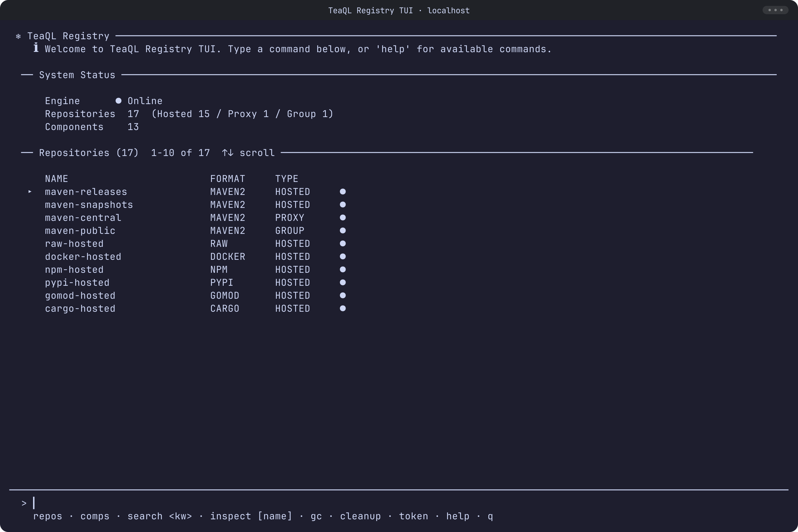Click the window title 'TeaQL Registry TUI · localhost'

tap(399, 11)
